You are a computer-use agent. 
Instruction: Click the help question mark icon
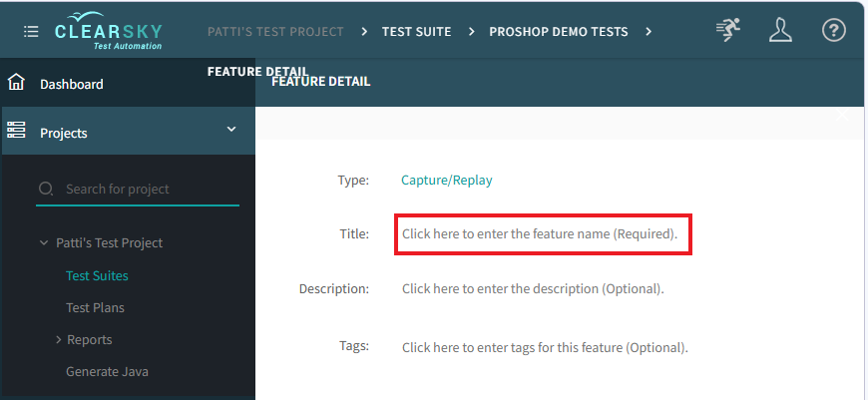click(x=833, y=31)
